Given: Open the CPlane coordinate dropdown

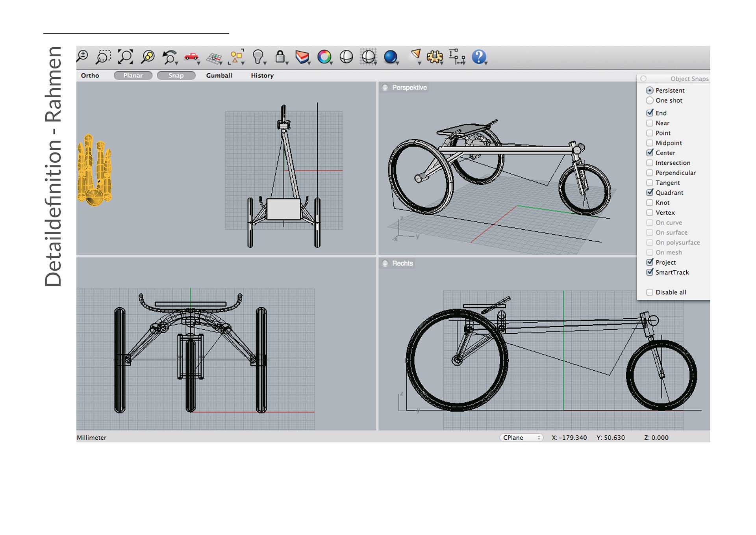Looking at the screenshot, I should pos(521,438).
